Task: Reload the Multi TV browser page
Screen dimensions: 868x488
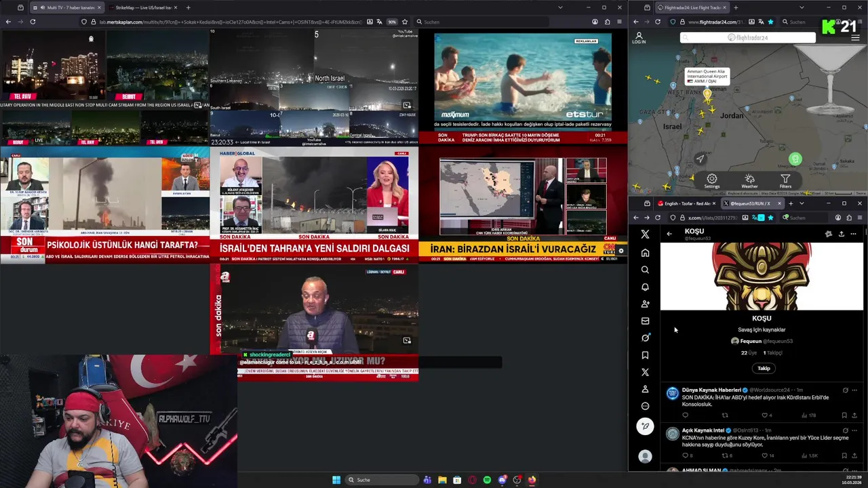Action: click(x=33, y=22)
